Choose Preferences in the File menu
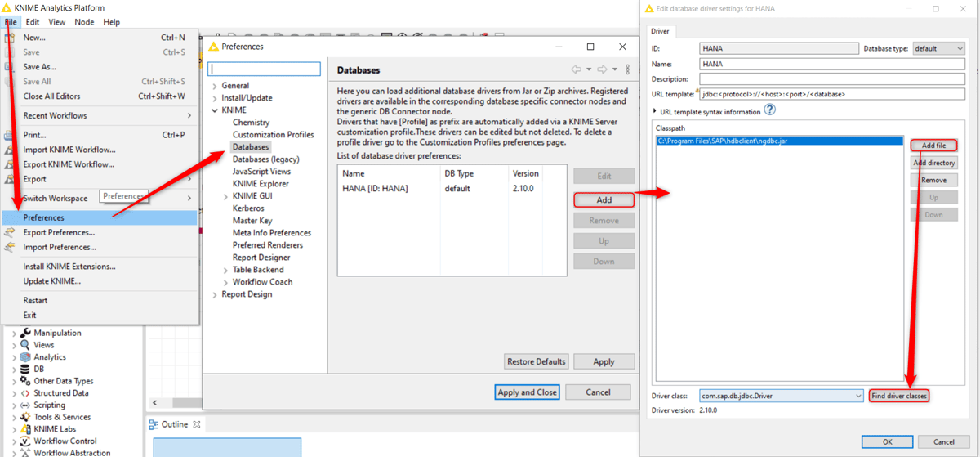Image resolution: width=980 pixels, height=457 pixels. coord(100,217)
